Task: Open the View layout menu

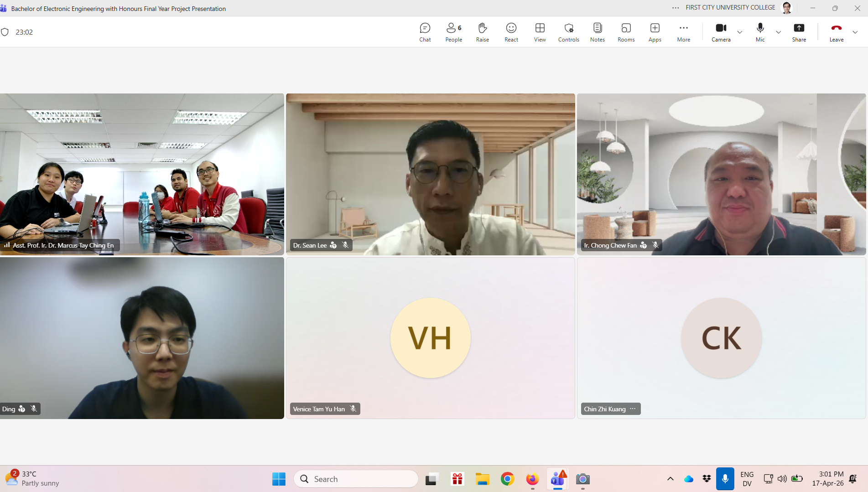Action: click(x=540, y=32)
